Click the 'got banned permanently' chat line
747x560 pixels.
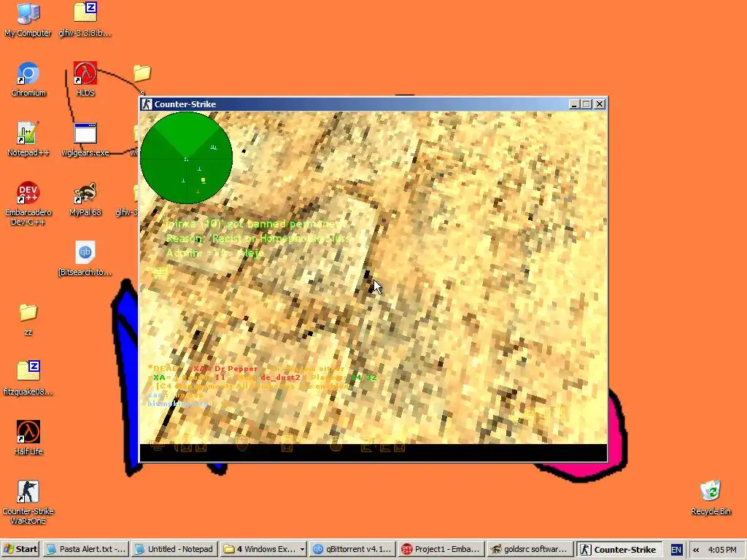pyautogui.click(x=253, y=223)
